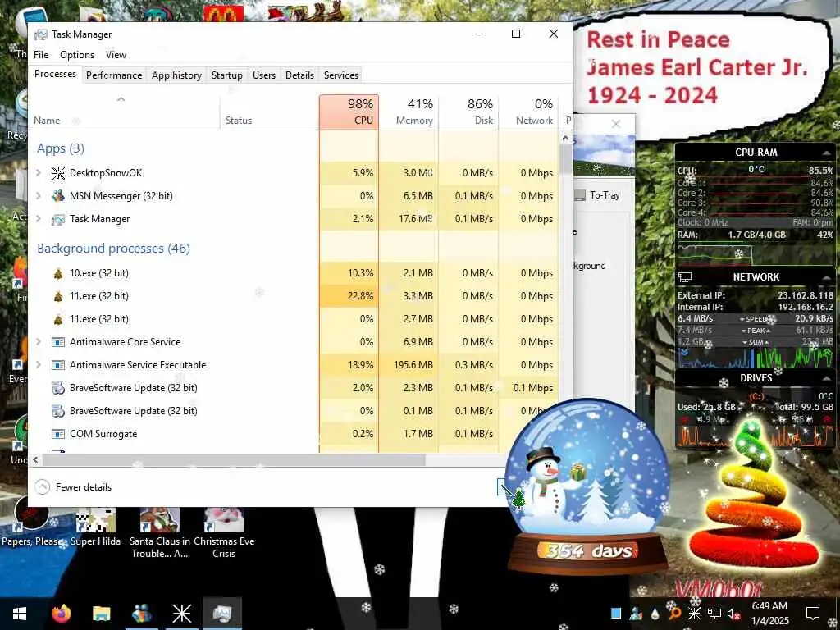Click the horizontal scrollbar thumb in Task Manager
This screenshot has width=840, height=630.
234,459
